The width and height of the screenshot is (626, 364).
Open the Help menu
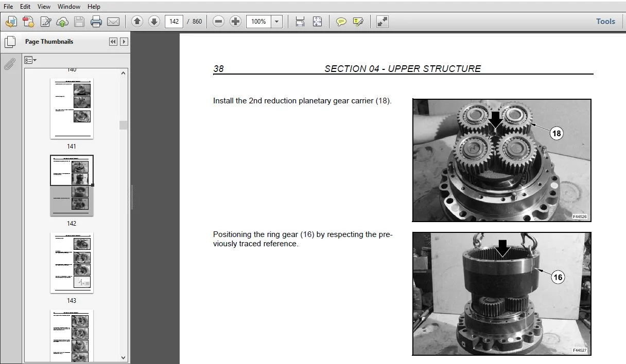click(94, 7)
